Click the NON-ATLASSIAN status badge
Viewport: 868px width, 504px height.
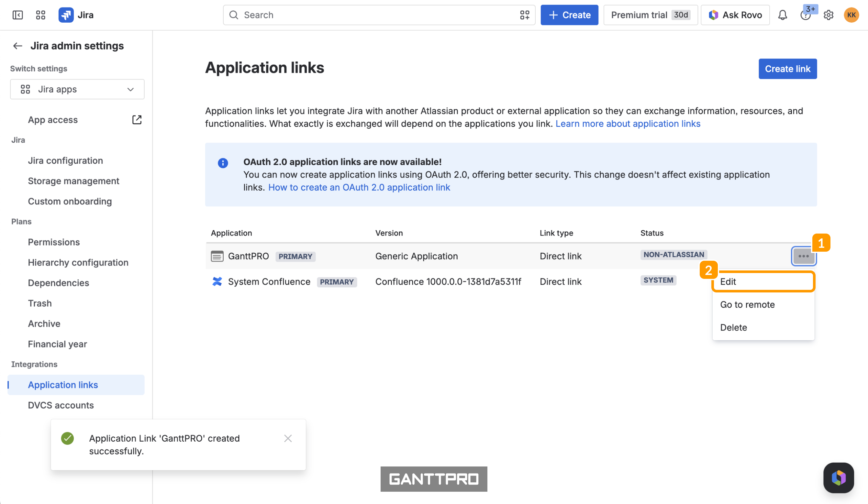(674, 255)
